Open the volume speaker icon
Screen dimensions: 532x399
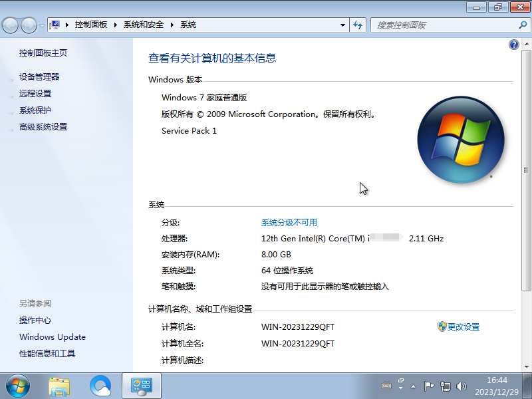click(x=462, y=386)
